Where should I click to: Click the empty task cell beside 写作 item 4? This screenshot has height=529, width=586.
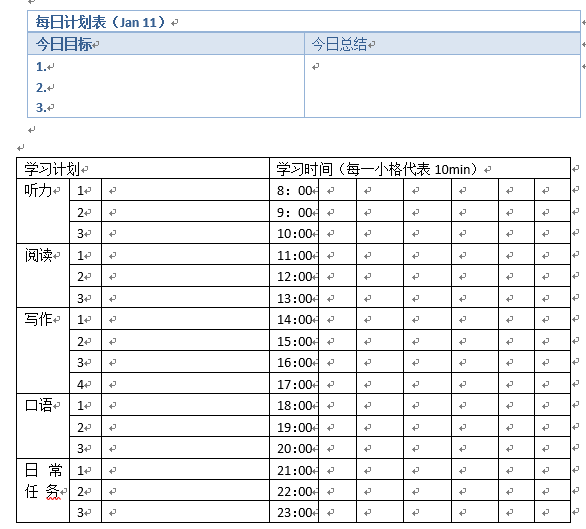[185, 383]
